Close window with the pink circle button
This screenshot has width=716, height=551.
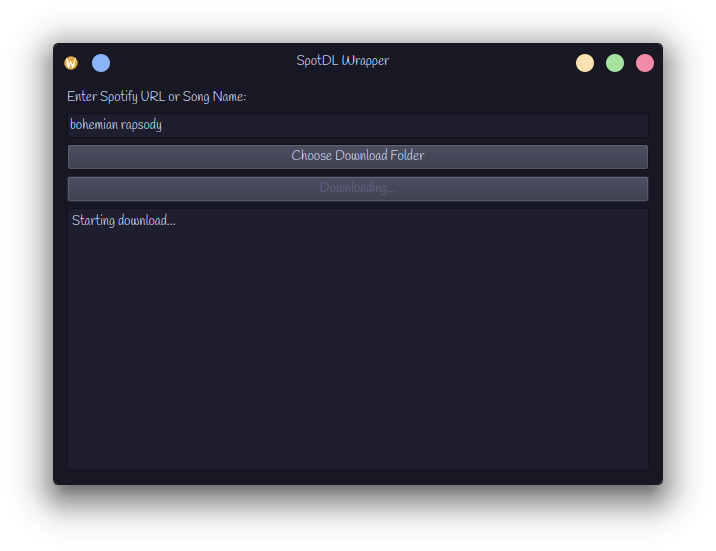[x=645, y=63]
